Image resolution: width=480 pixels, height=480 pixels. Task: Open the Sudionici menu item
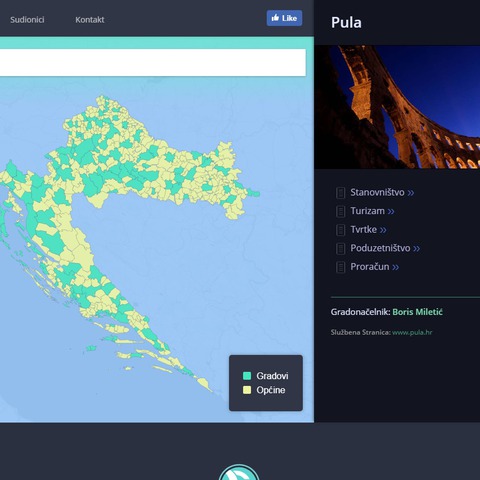point(27,20)
